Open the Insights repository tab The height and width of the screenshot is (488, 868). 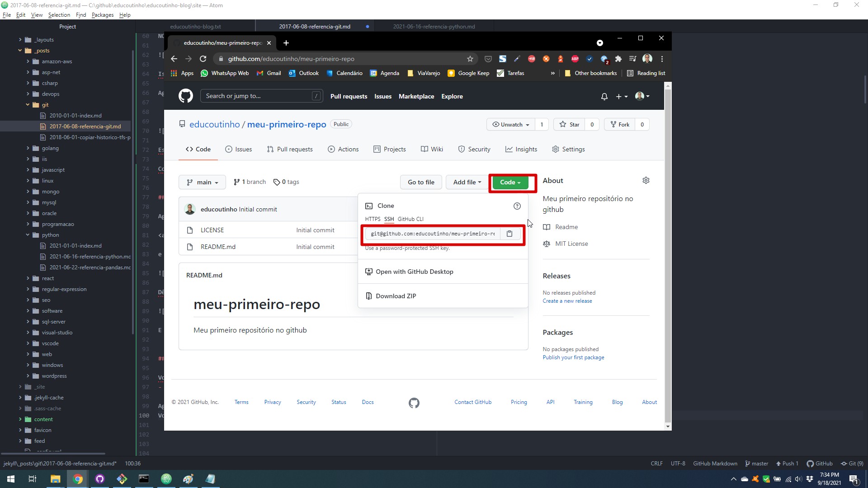pos(521,150)
